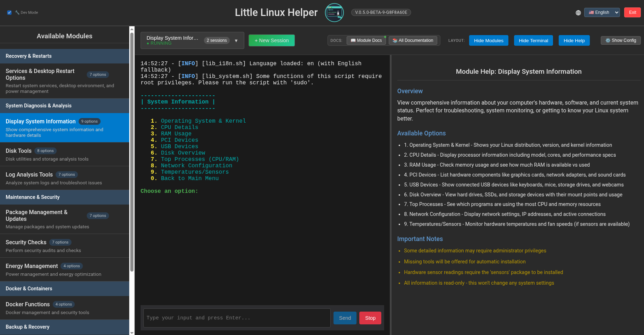Viewport: 644px width, 335px height.
Task: Click Hide Terminal layout button
Action: 533,40
